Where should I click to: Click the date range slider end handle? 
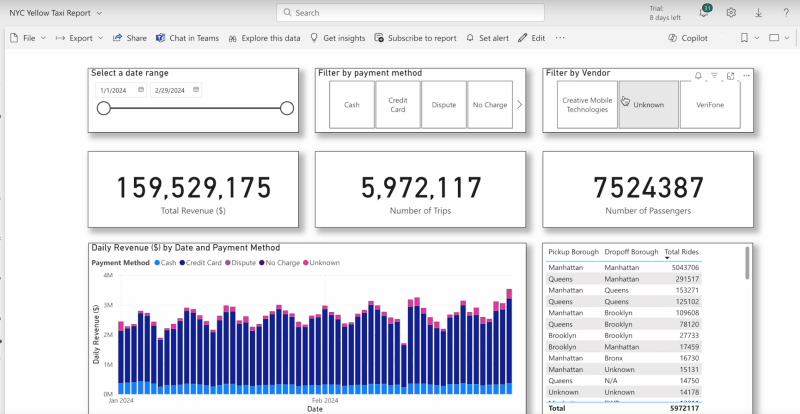[287, 108]
